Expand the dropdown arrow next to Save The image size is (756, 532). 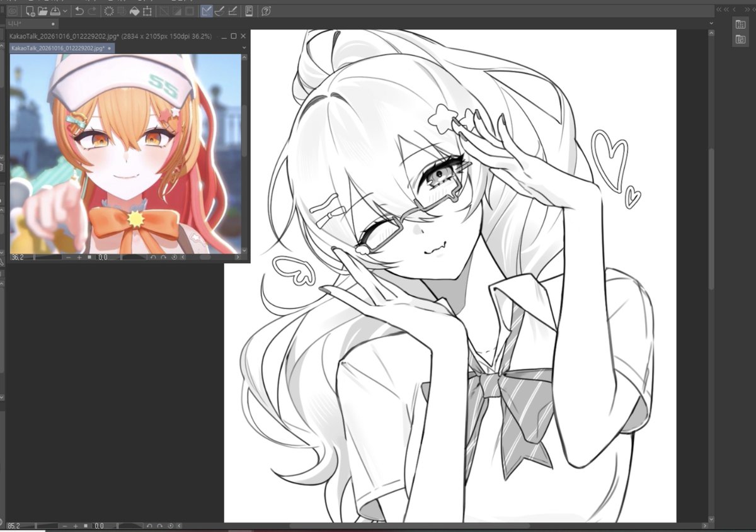[x=65, y=11]
